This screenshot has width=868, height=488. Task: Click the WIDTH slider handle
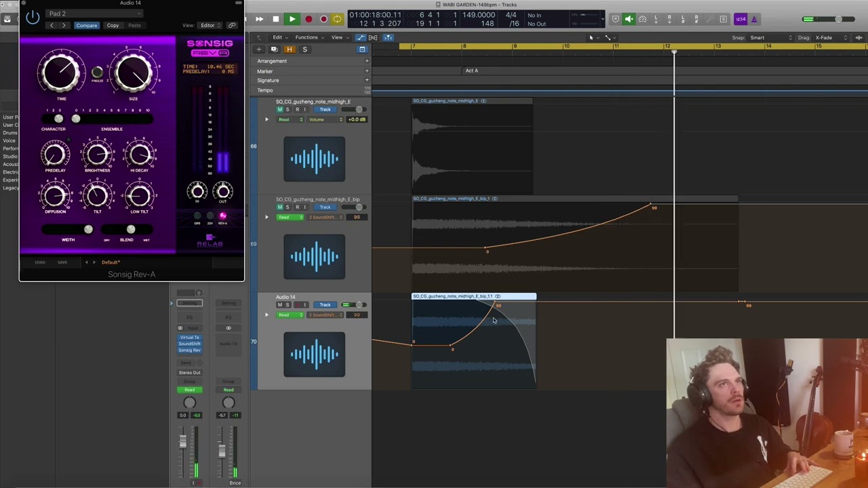click(88, 230)
